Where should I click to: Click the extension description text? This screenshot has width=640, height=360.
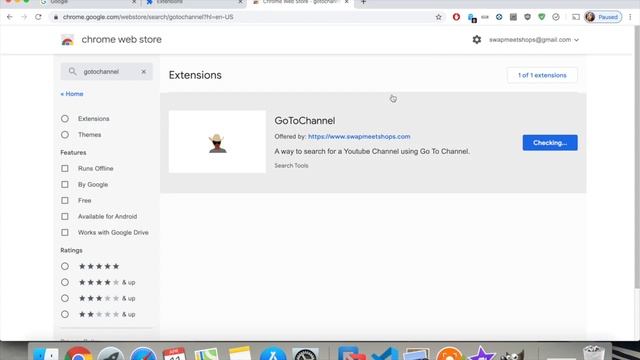click(x=372, y=151)
